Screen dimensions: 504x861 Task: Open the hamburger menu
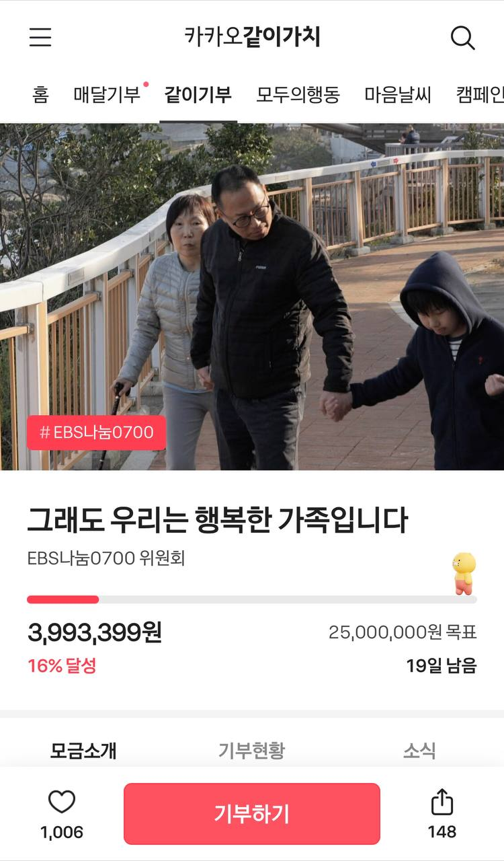(40, 37)
